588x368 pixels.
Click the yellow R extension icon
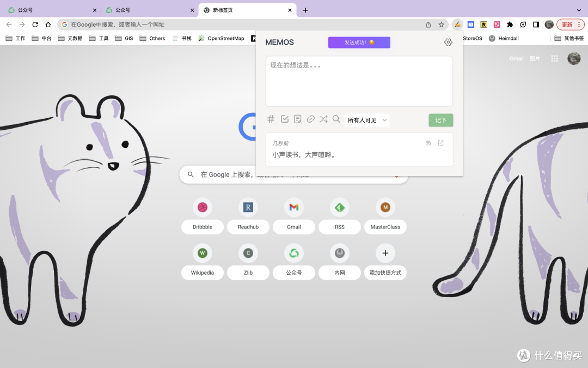click(484, 25)
